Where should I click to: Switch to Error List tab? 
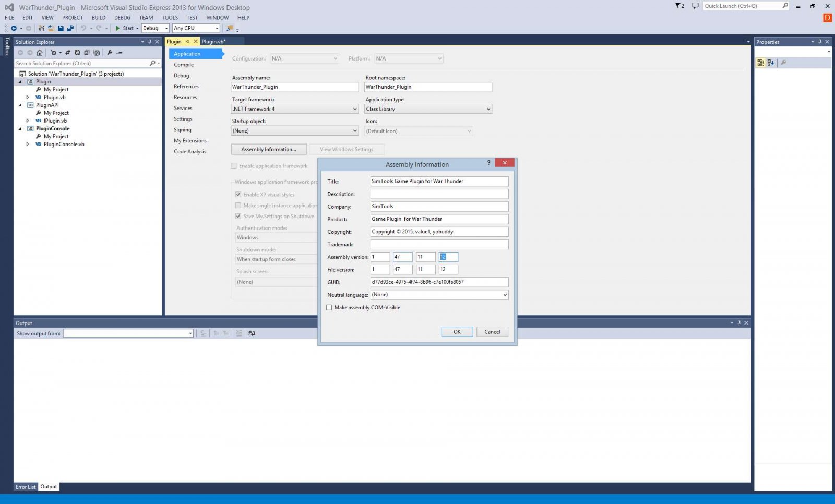pyautogui.click(x=26, y=487)
